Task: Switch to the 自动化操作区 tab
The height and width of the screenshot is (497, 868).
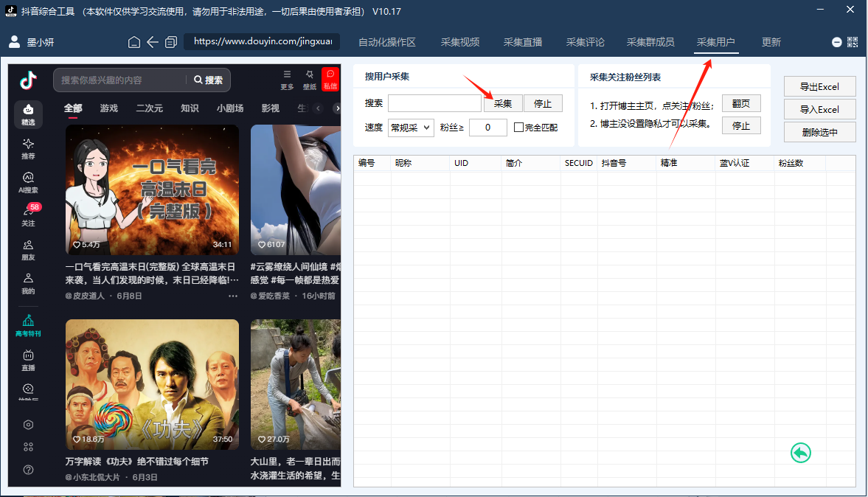Action: [x=387, y=43]
